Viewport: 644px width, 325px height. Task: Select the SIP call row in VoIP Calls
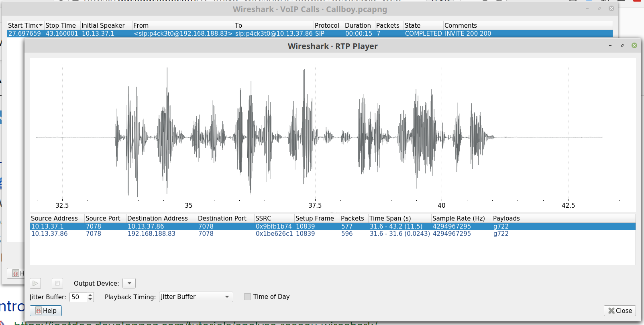pos(310,34)
